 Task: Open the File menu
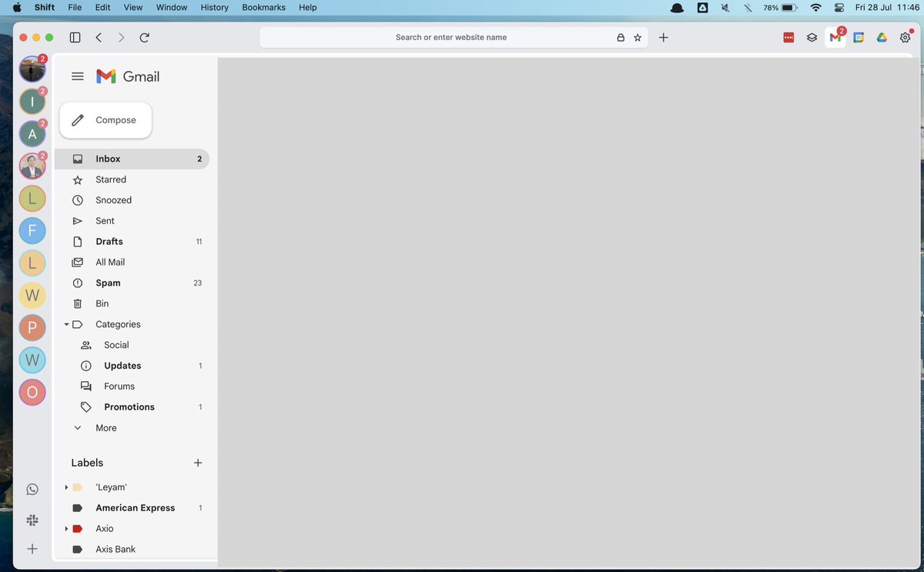(x=75, y=7)
